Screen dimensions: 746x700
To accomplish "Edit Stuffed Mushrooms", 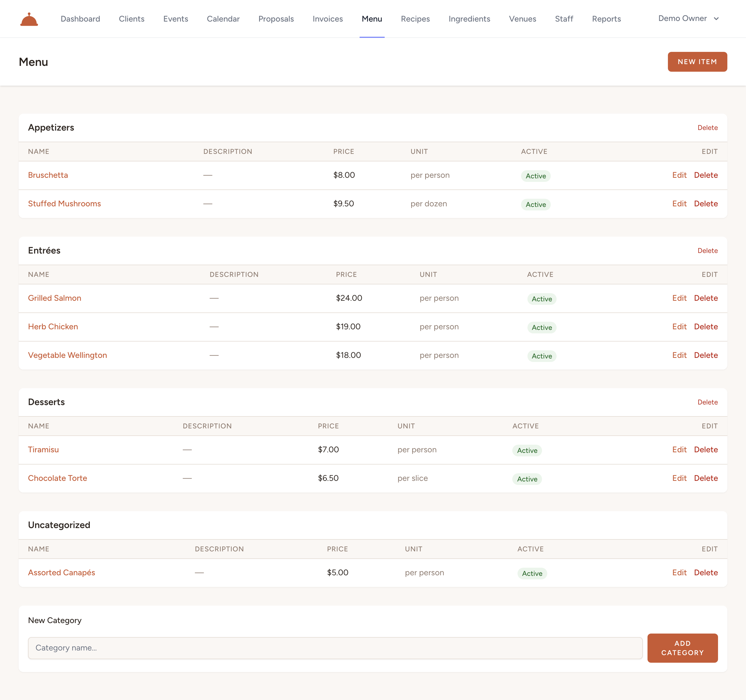I will (679, 203).
